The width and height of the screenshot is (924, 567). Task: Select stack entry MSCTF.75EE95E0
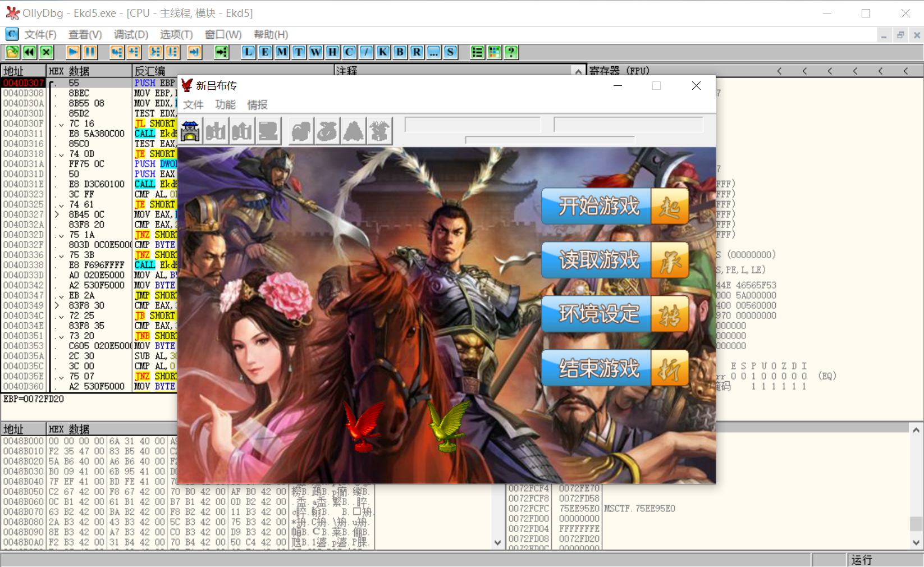639,509
